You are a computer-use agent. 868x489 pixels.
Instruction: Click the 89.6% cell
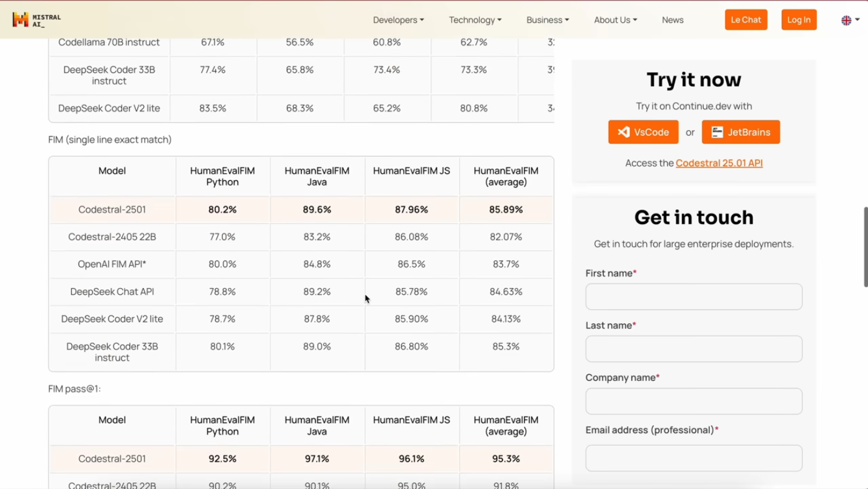coord(317,210)
